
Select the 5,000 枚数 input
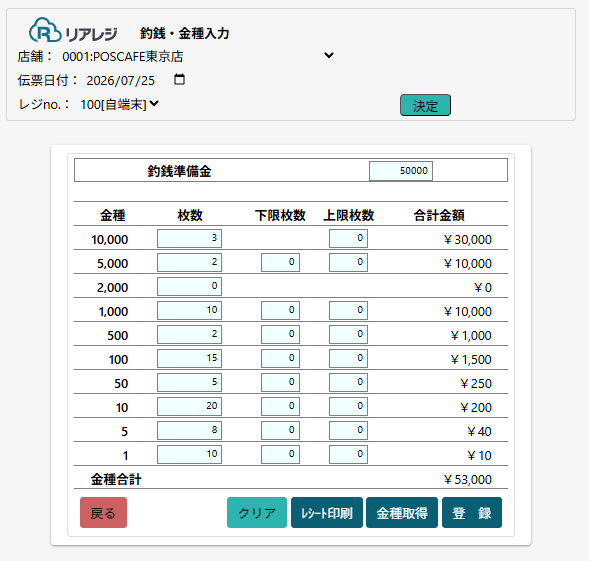(x=189, y=263)
